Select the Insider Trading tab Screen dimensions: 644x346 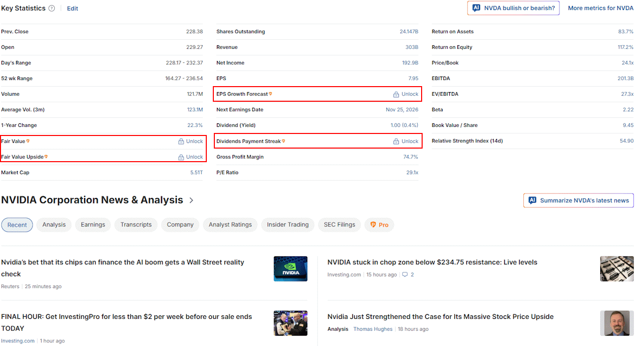click(x=288, y=225)
